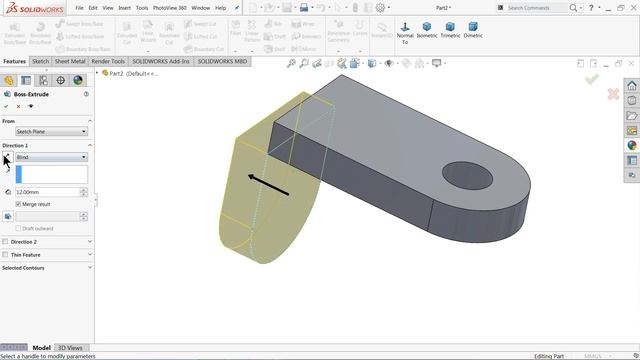
Task: Click Zoom to Area magnifier icon
Action: point(304,63)
